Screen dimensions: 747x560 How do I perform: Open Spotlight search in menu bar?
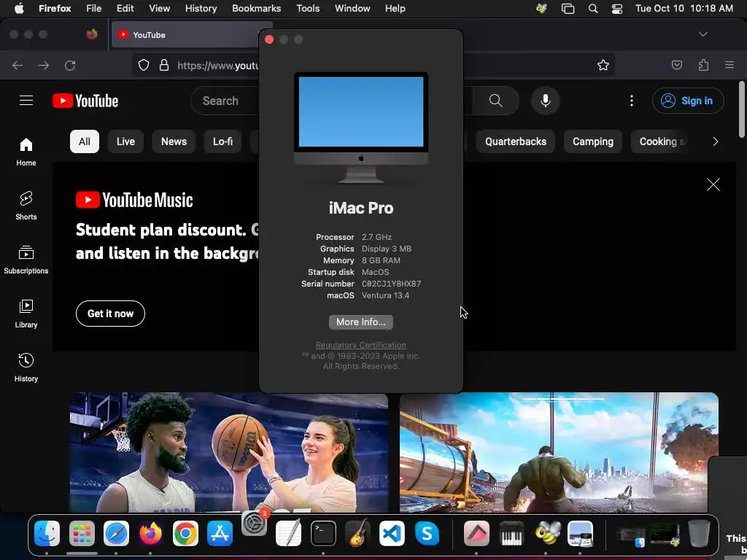coord(592,8)
